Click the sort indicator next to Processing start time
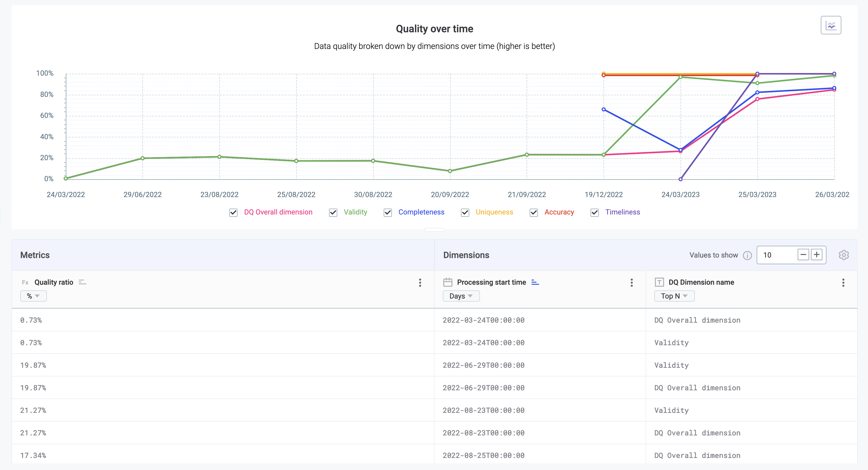The height and width of the screenshot is (470, 868). (x=535, y=282)
